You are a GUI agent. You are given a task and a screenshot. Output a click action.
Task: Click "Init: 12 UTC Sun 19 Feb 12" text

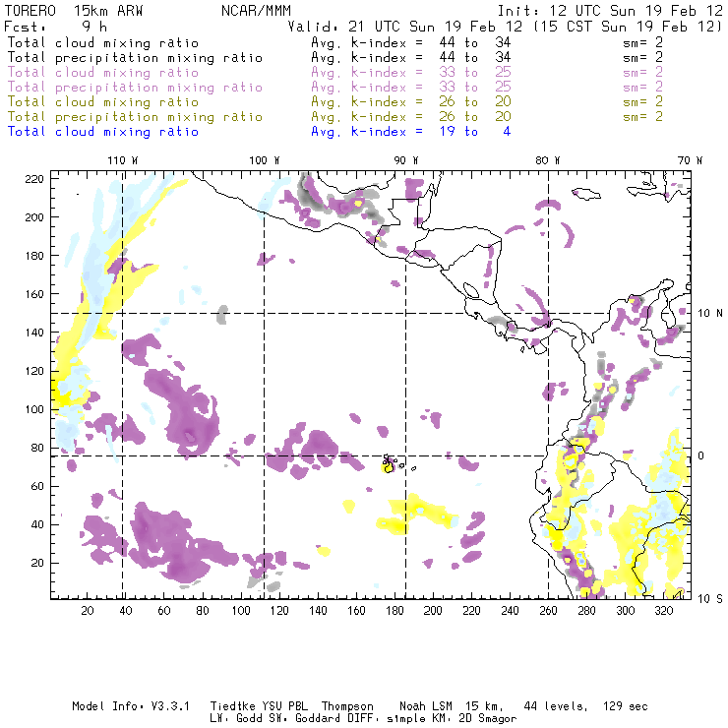click(610, 11)
